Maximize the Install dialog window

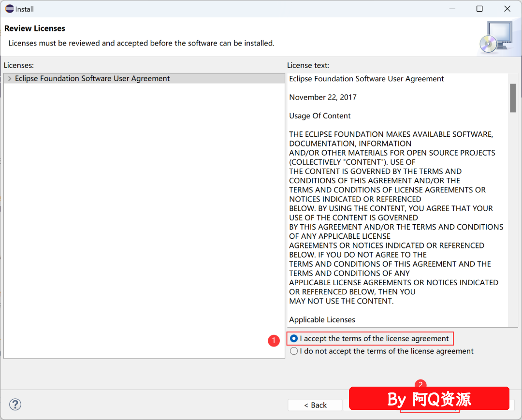pos(479,9)
